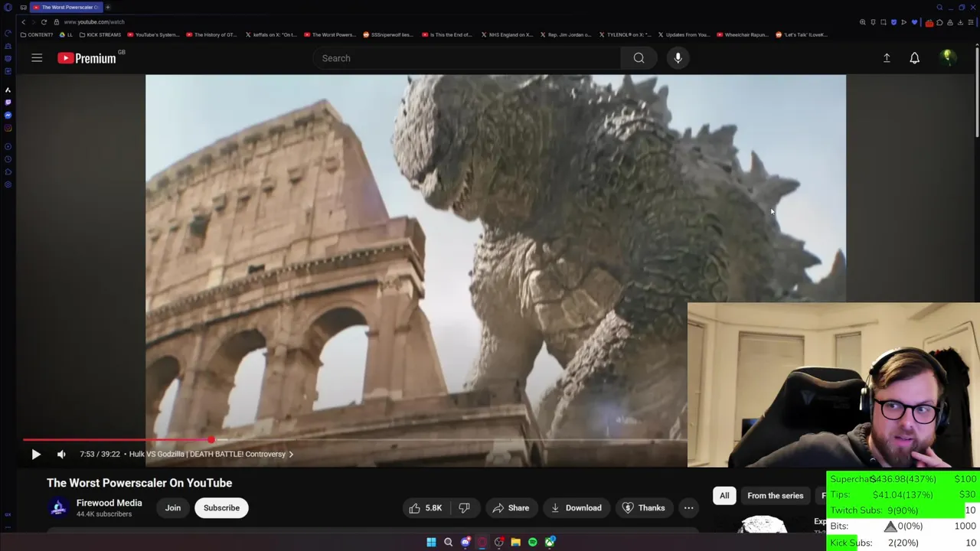Screen dimensions: 980x551
Task: Open NHS England on X bookmark
Action: (507, 34)
